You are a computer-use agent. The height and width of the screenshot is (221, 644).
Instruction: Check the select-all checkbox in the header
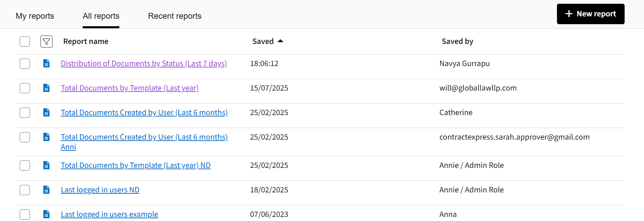(x=24, y=41)
